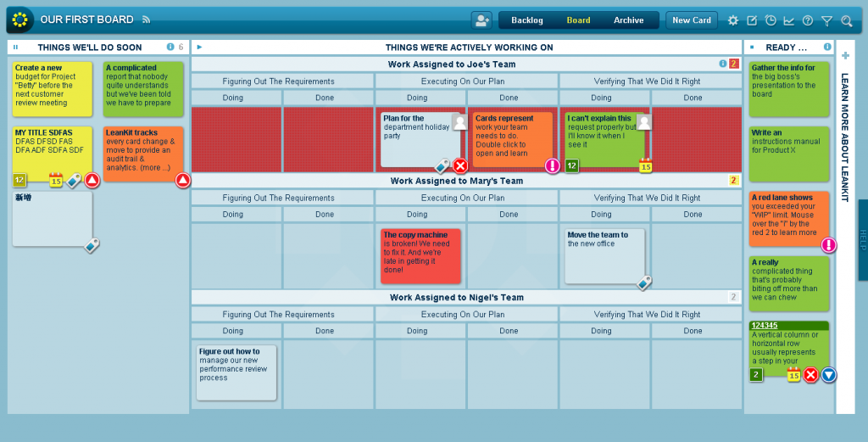The height and width of the screenshot is (442, 868).
Task: Click the LeanKit sun logo icon
Action: click(x=20, y=20)
